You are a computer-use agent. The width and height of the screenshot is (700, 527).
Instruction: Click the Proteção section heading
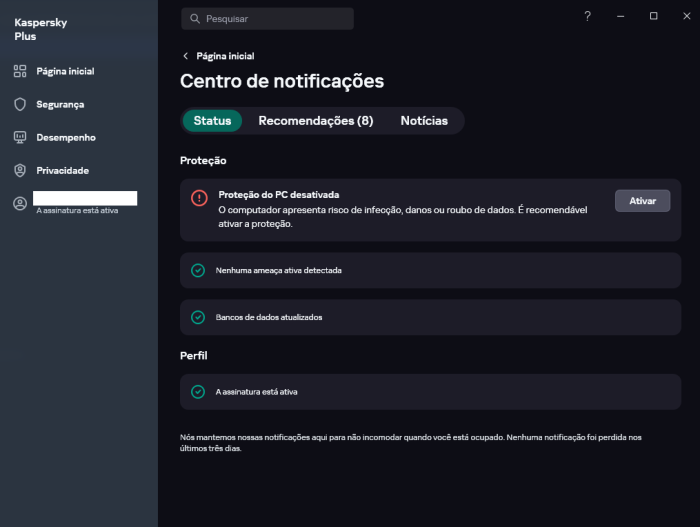point(203,161)
